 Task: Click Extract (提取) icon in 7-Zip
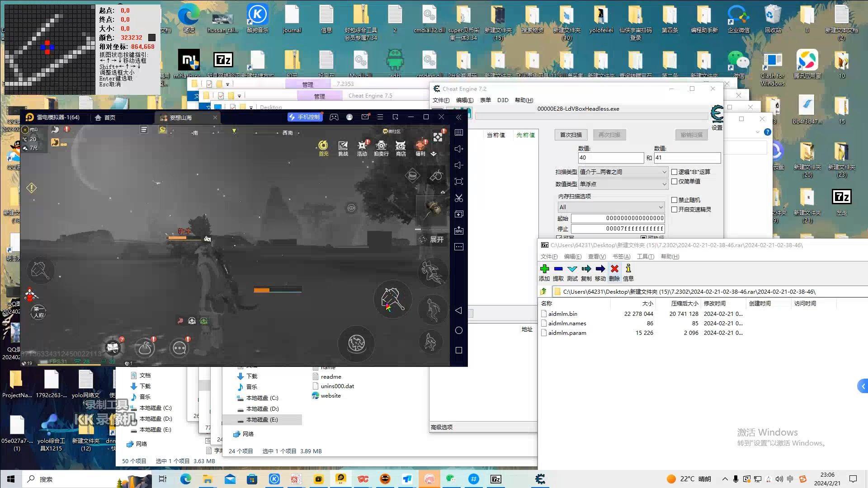[558, 269]
